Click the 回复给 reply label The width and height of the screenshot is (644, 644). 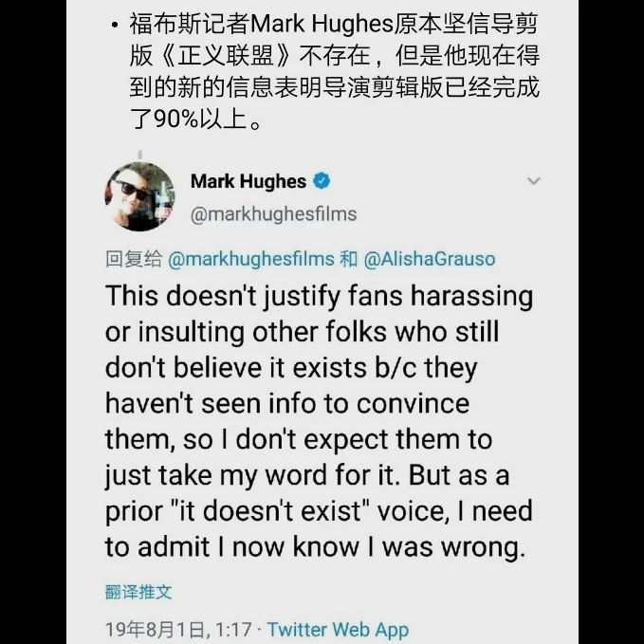pos(134,259)
